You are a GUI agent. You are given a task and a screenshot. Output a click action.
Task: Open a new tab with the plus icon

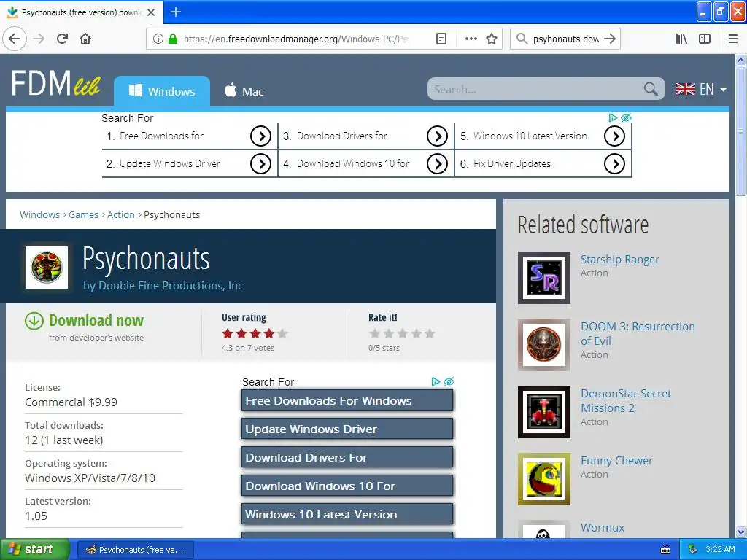[x=175, y=12]
